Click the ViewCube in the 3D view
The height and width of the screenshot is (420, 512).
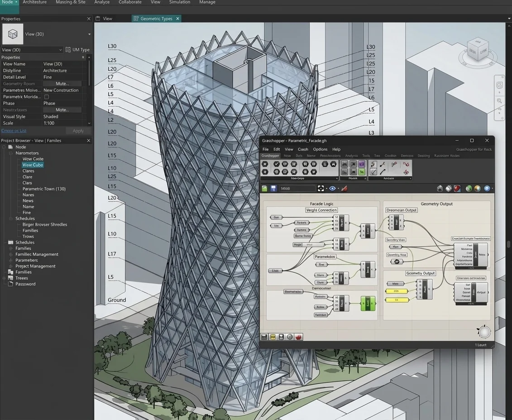tap(478, 50)
